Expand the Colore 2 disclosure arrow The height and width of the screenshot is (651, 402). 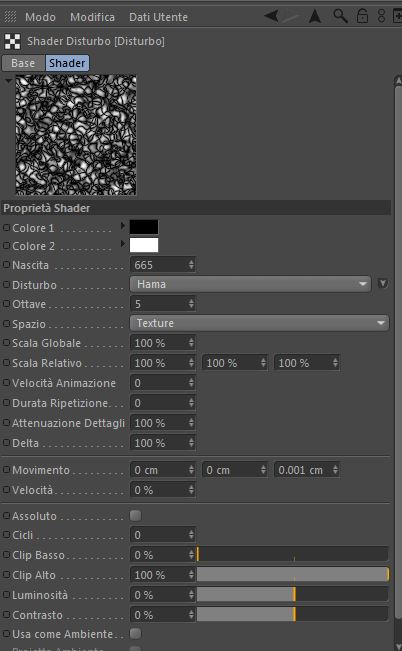click(123, 244)
